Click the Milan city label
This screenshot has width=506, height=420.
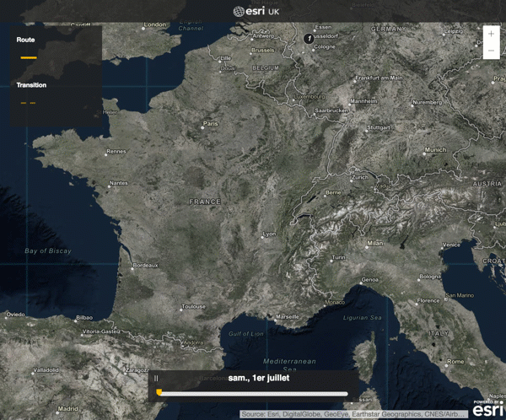[375, 244]
